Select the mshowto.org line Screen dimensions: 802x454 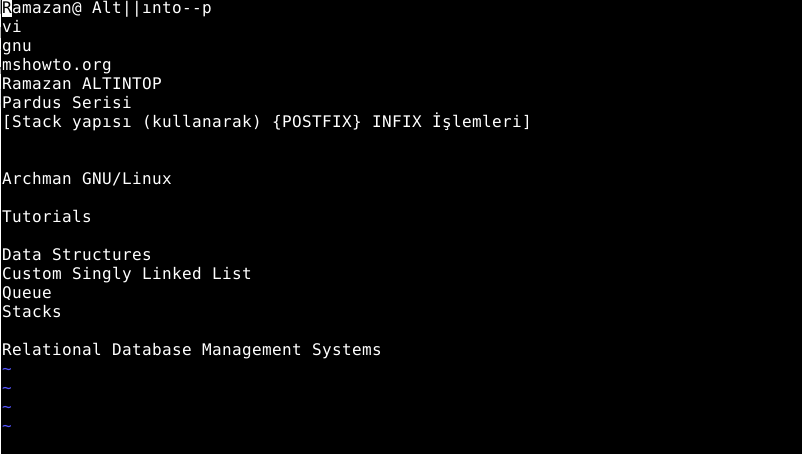tap(56, 65)
